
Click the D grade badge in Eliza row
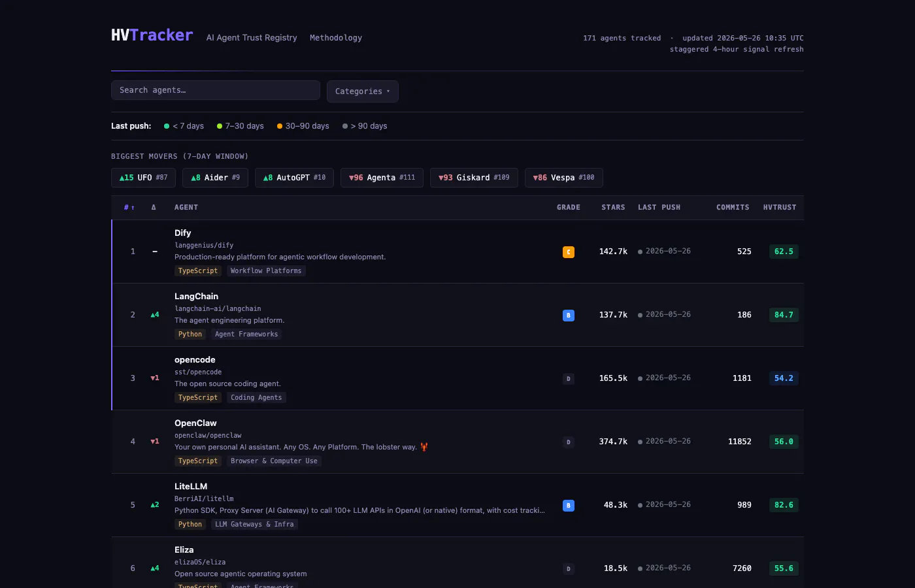click(x=569, y=568)
